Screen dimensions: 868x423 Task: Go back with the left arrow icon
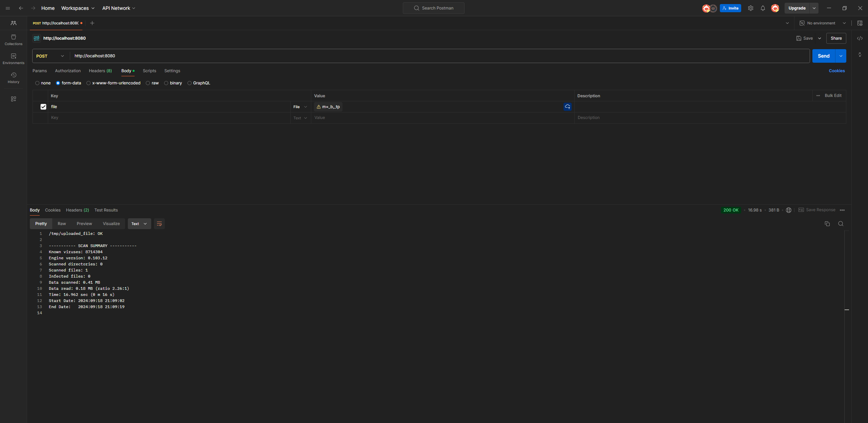(21, 8)
